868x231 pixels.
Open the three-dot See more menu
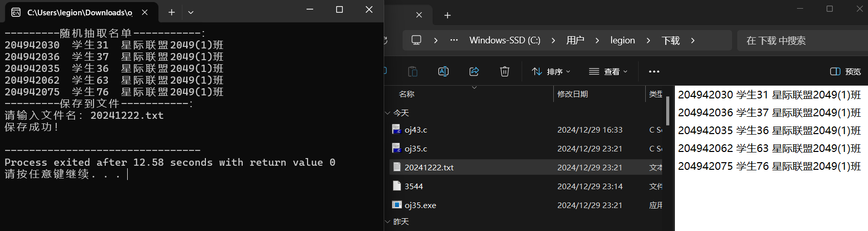[654, 71]
